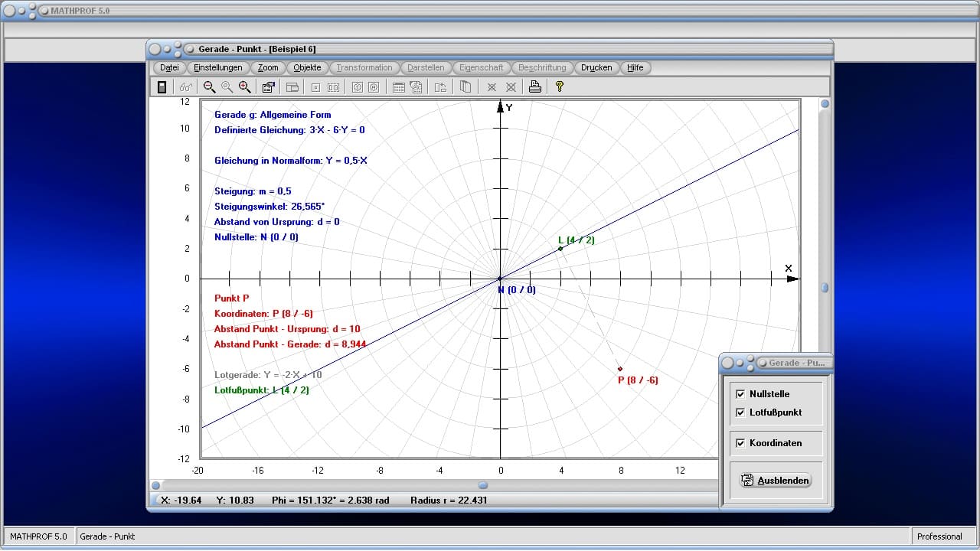Click the grayed-out Transformation menu
Viewport: 980px width, 551px height.
click(364, 67)
